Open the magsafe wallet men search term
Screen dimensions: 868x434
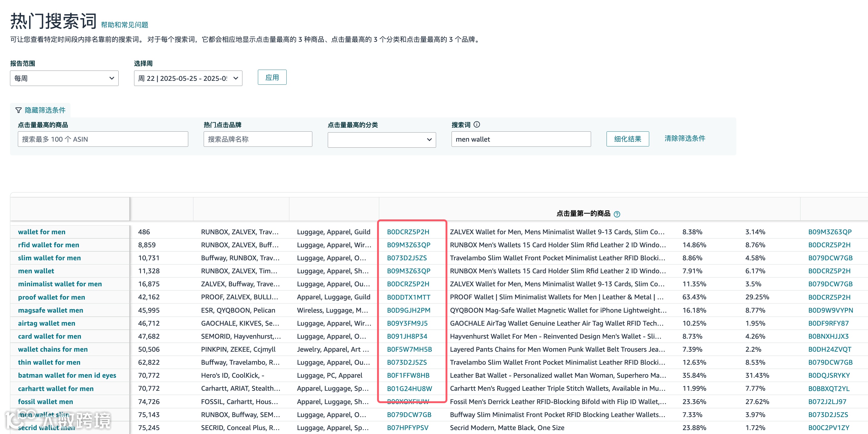(51, 310)
